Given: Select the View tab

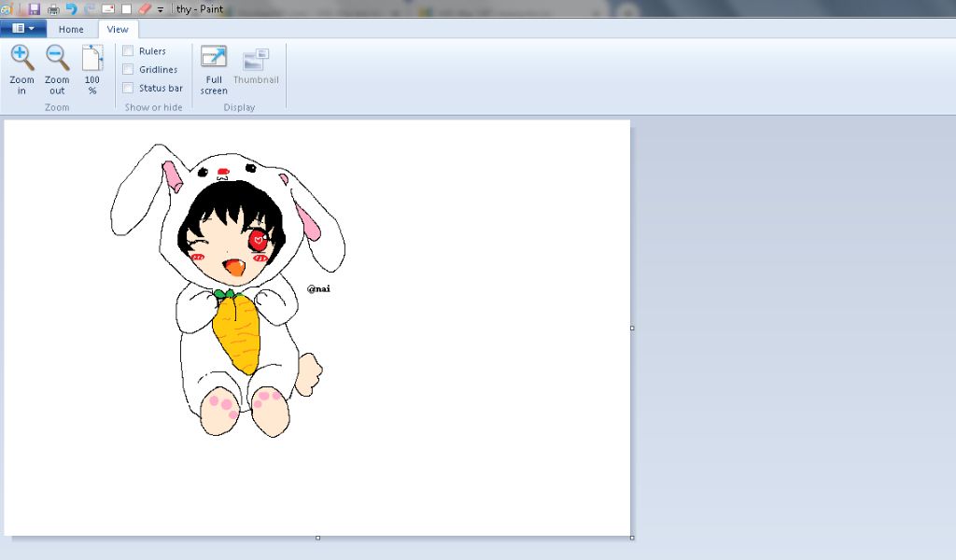Looking at the screenshot, I should (118, 30).
